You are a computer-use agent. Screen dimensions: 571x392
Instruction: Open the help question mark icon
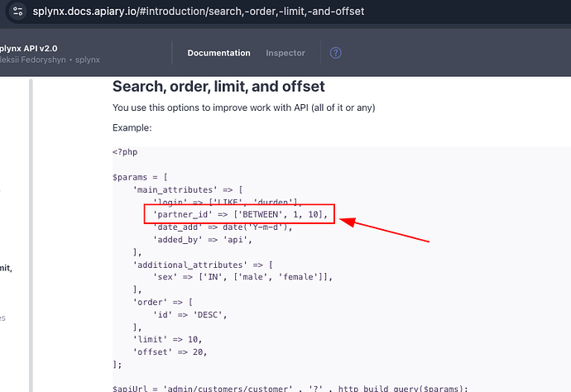[x=335, y=53]
